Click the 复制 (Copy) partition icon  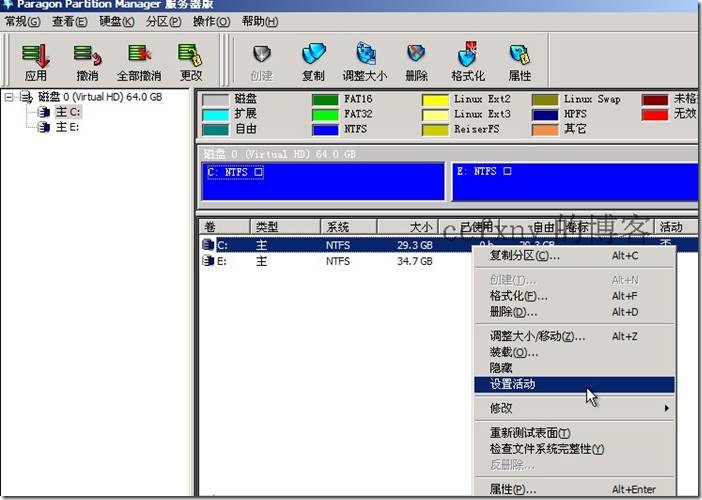(313, 54)
